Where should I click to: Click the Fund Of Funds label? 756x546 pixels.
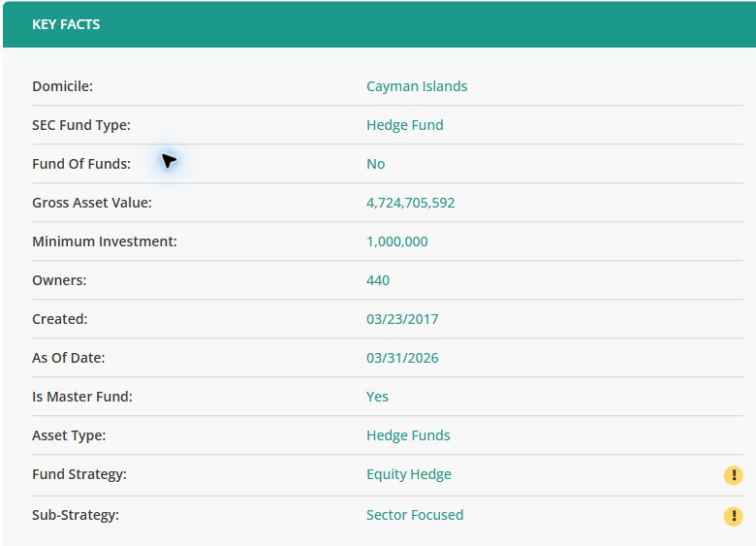[81, 164]
